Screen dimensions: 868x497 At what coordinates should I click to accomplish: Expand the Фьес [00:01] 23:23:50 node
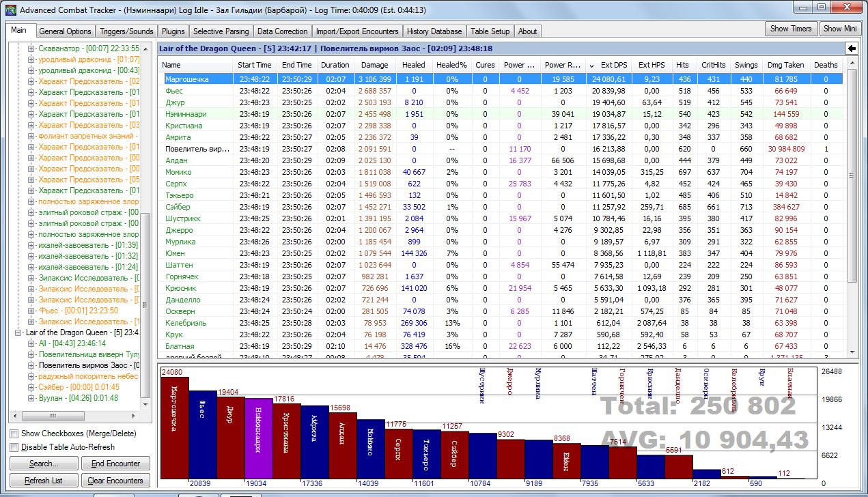[31, 311]
